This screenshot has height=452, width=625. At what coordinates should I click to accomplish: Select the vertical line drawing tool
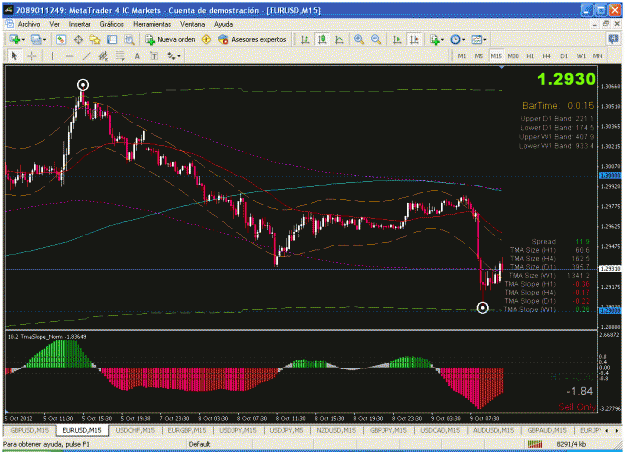[x=52, y=56]
